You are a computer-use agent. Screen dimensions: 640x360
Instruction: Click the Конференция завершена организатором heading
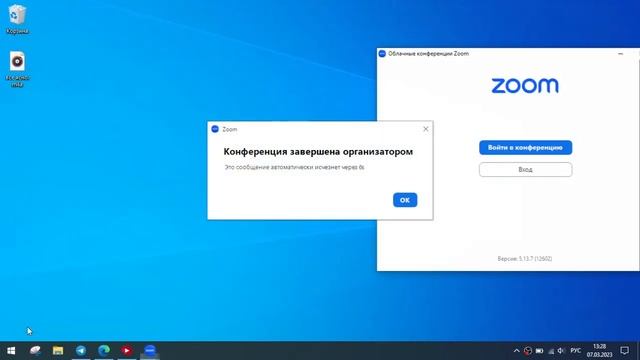(318, 151)
